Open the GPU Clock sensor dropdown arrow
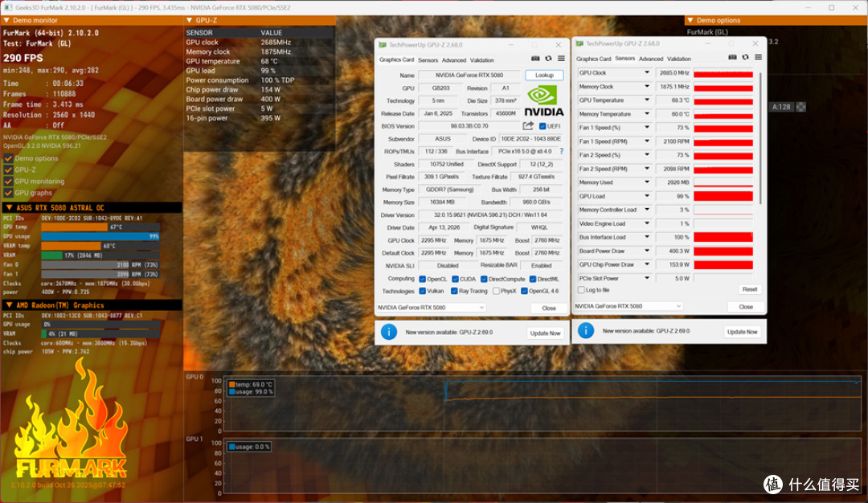 pyautogui.click(x=646, y=72)
